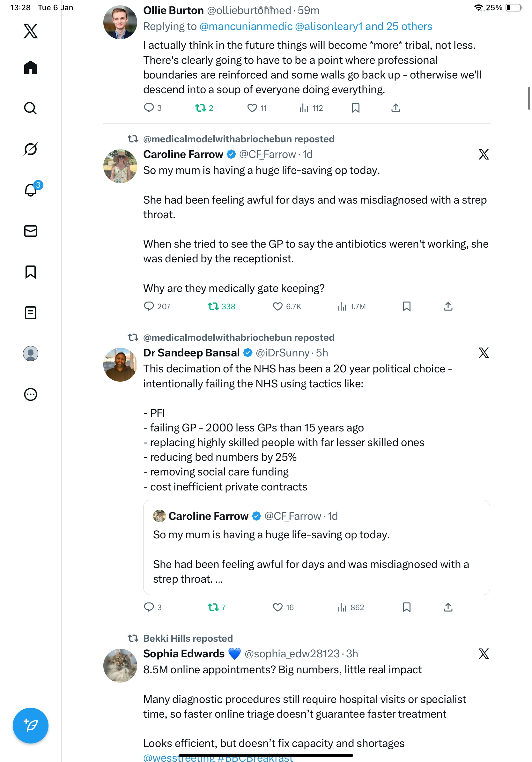Expand the More options circle menu
This screenshot has width=532, height=762.
click(31, 394)
